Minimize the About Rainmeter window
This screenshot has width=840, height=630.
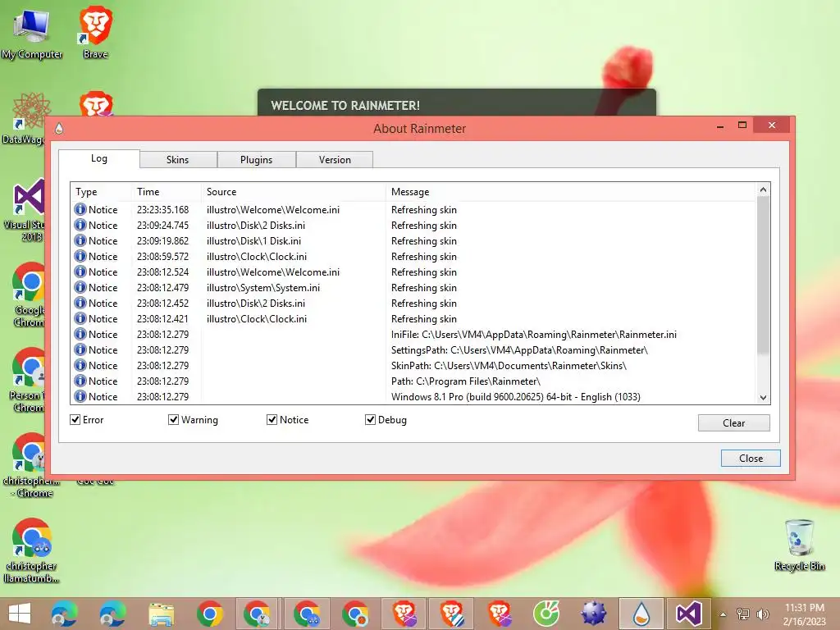tap(720, 126)
